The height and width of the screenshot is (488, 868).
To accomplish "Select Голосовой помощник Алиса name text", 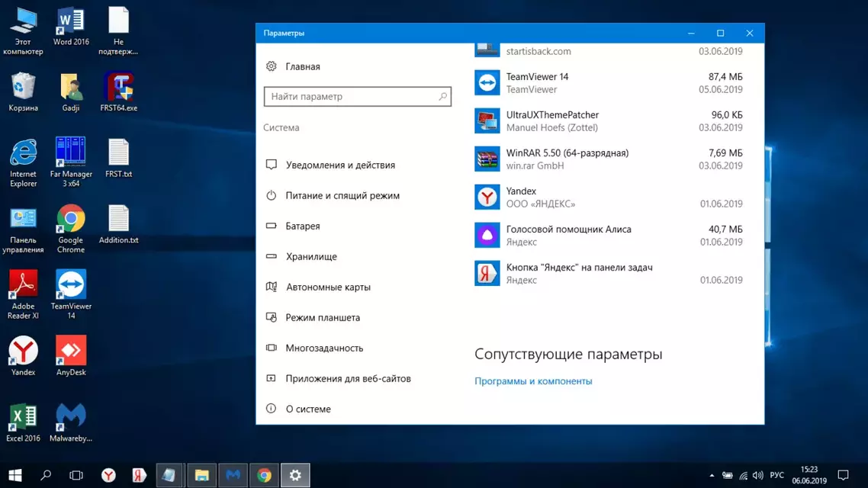I will click(x=568, y=230).
